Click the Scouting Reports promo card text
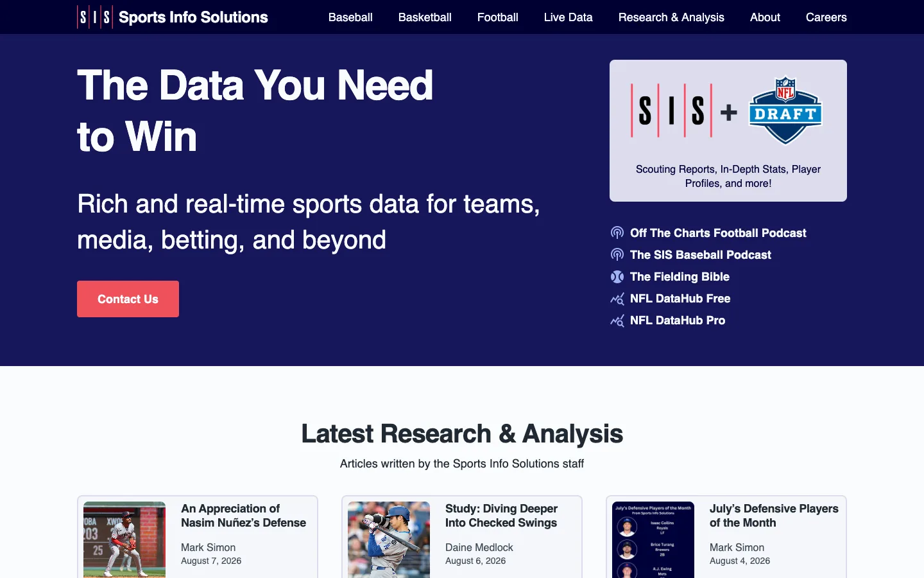 coord(728,176)
